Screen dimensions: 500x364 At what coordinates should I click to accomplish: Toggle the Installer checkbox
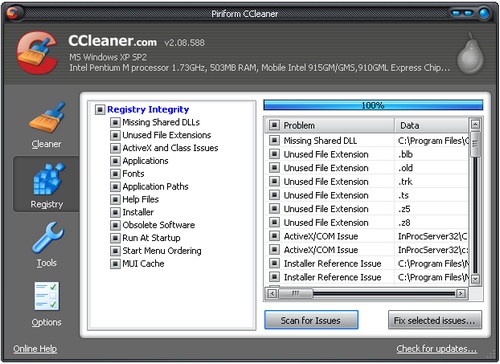click(x=115, y=212)
